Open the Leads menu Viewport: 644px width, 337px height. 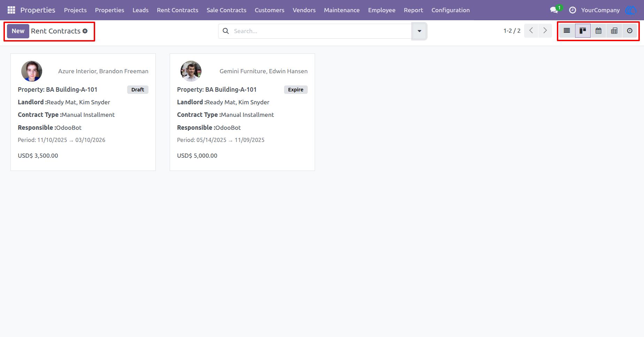click(x=140, y=10)
